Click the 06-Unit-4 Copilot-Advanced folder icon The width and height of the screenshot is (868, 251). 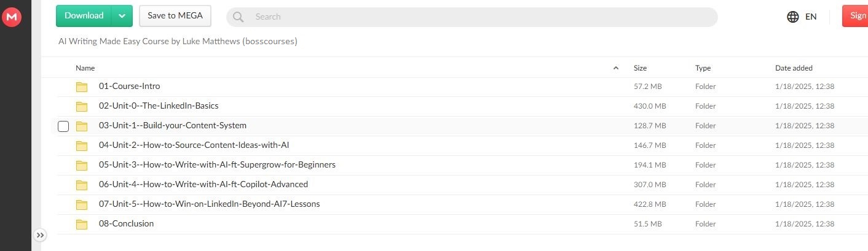[82, 185]
